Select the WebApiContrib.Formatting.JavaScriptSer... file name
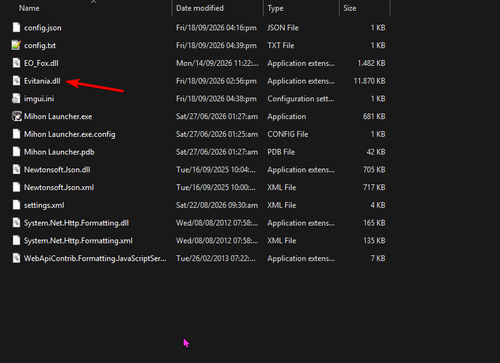Image resolution: width=500 pixels, height=363 pixels. [95, 258]
